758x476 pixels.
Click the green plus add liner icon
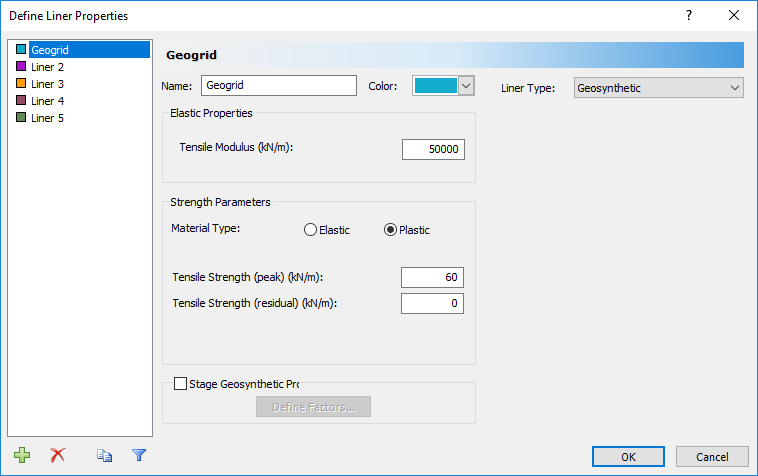pos(22,455)
